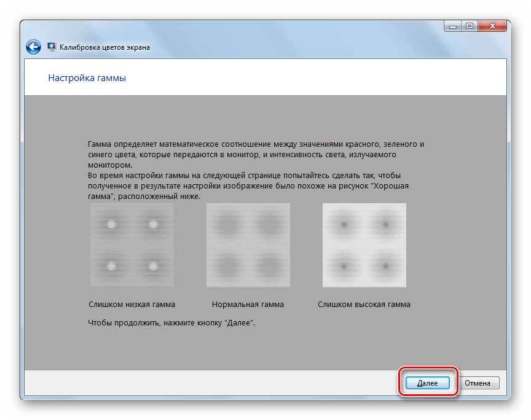Close the calibration window
Screen dimensions: 531x420
click(x=492, y=26)
